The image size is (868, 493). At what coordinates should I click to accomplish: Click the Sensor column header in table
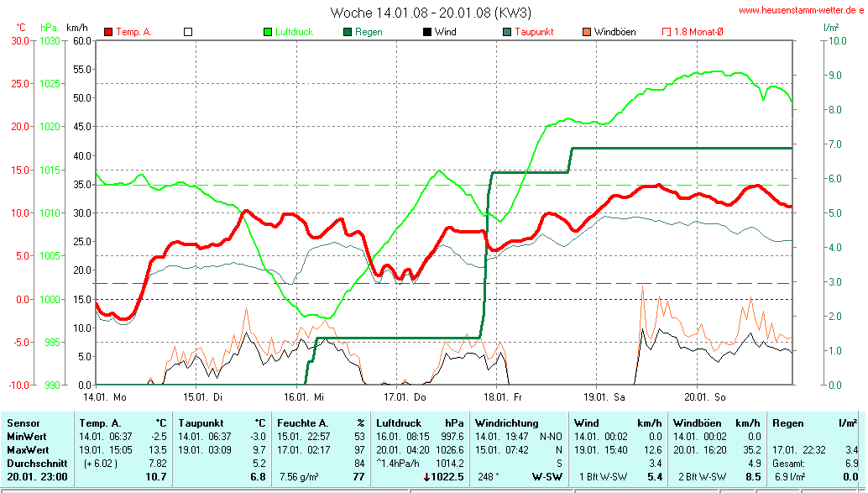pyautogui.click(x=24, y=423)
